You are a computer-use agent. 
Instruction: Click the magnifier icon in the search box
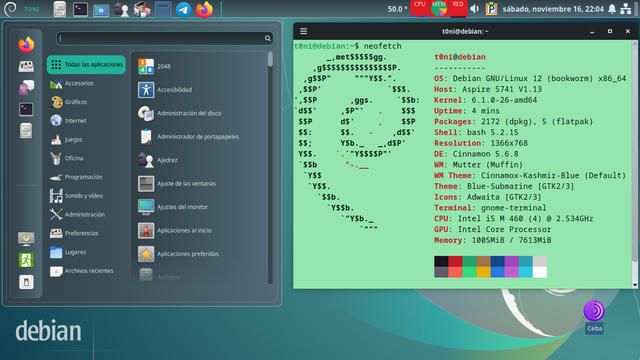coord(267,38)
